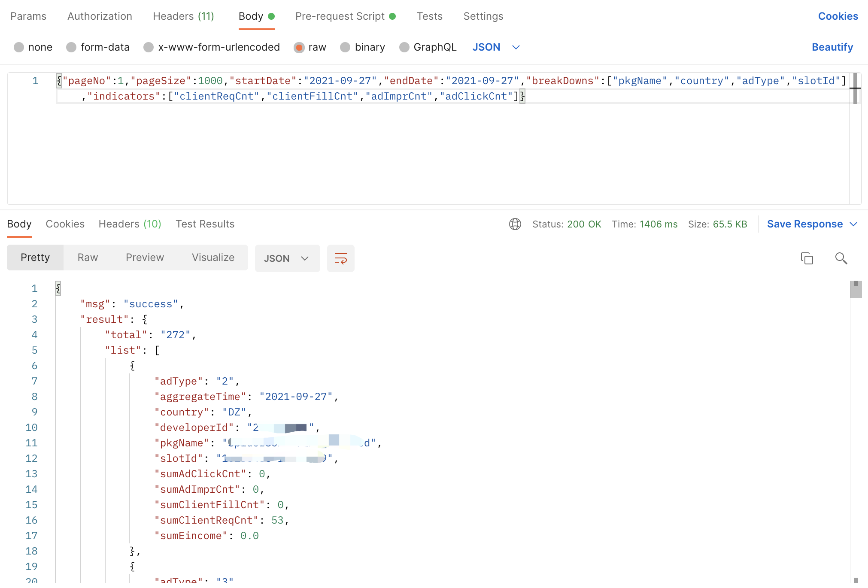Open the response format JSON dropdown
Viewport: 868px width, 588px height.
pyautogui.click(x=287, y=258)
